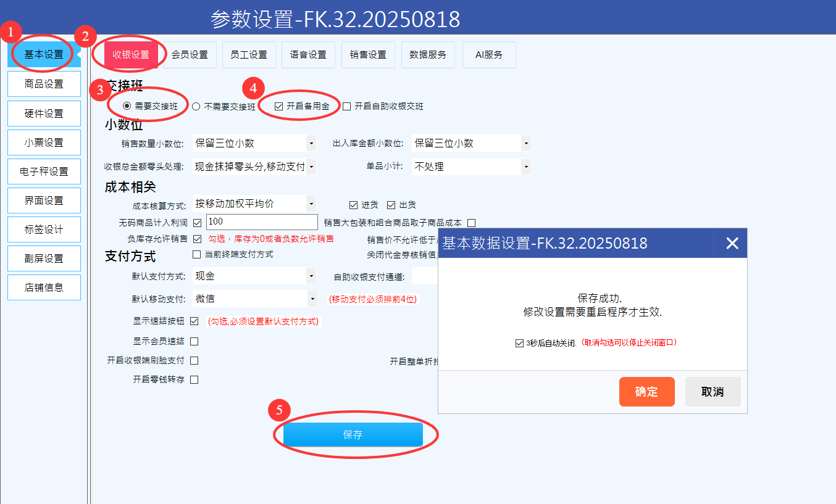Click 取消 in the dialog

tap(713, 392)
